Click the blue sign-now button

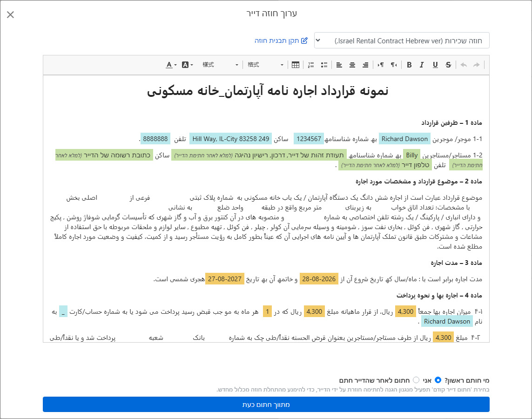pyautogui.click(x=266, y=405)
